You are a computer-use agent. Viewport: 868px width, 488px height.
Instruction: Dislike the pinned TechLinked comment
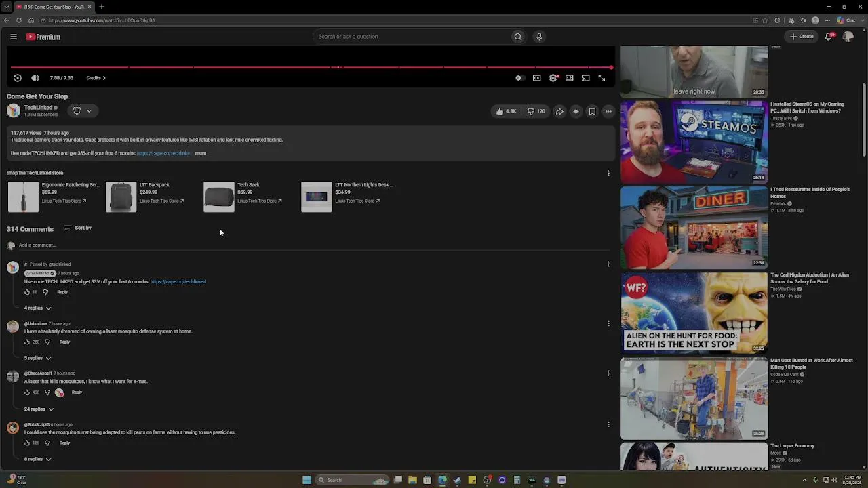(x=45, y=292)
